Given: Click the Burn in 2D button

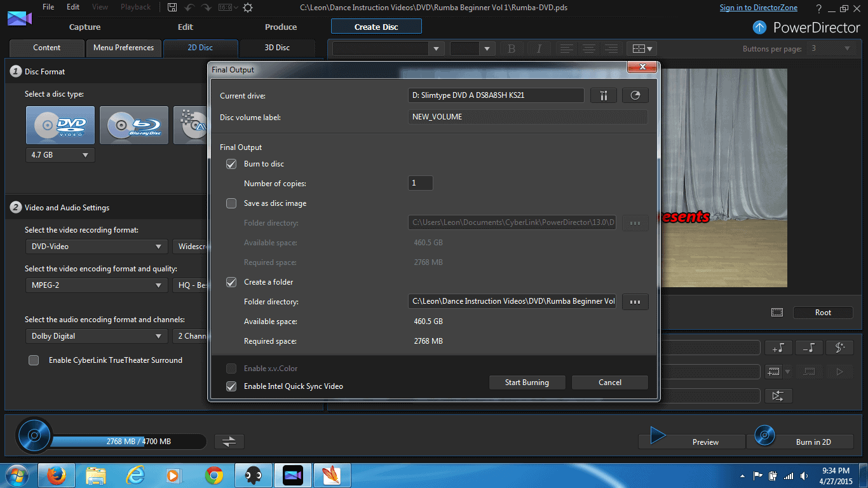Looking at the screenshot, I should [x=800, y=442].
